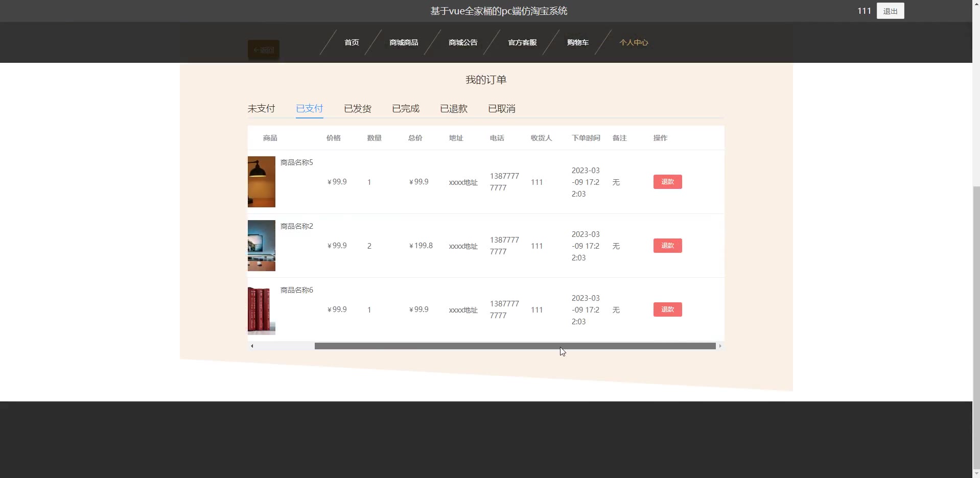
Task: Click the 商品名称5 product name
Action: (x=297, y=162)
